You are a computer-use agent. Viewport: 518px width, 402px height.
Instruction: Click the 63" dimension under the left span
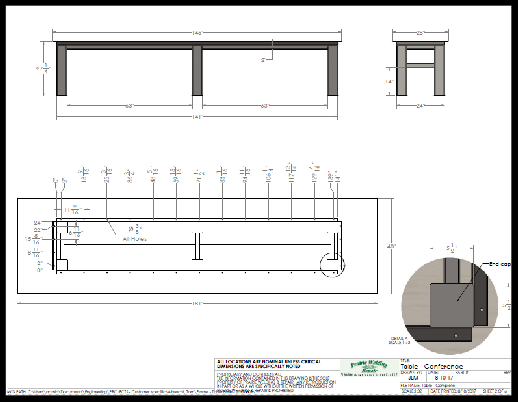click(x=129, y=106)
